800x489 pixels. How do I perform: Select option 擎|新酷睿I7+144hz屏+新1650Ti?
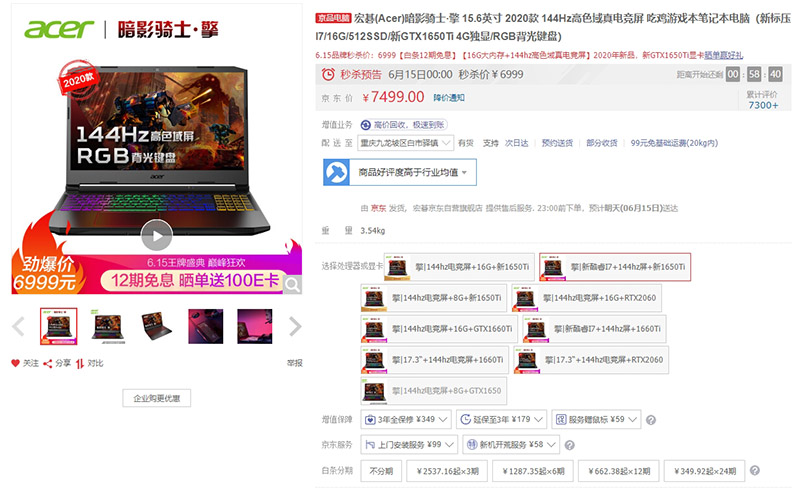[x=615, y=266]
